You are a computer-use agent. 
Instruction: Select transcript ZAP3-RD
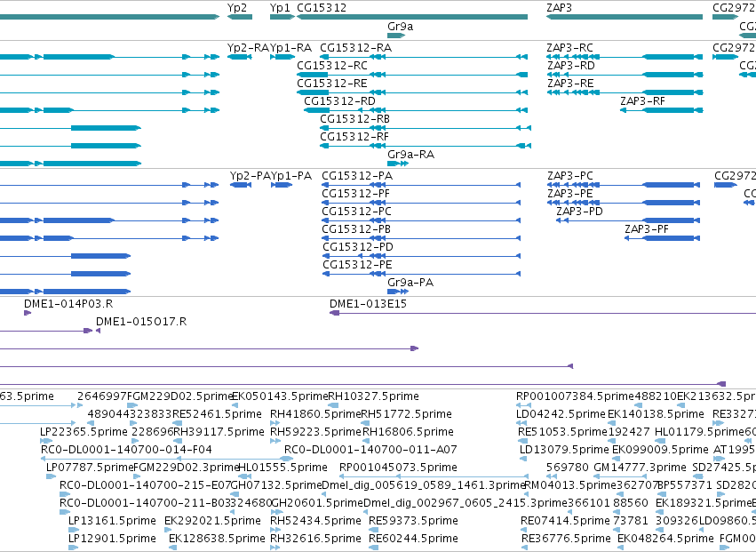coord(625,75)
